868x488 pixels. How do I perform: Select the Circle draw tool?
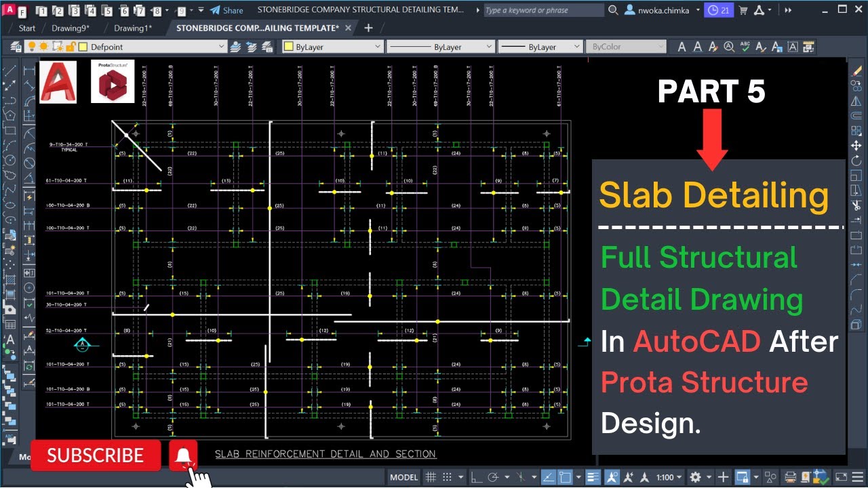tap(9, 160)
